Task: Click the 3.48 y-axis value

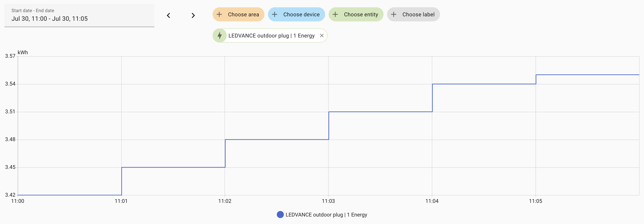Action: click(10, 139)
